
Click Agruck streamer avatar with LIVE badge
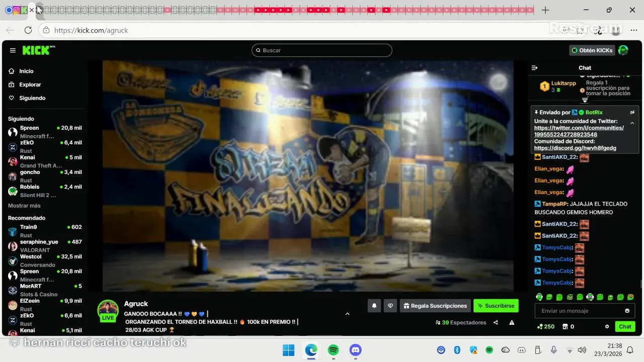click(108, 311)
